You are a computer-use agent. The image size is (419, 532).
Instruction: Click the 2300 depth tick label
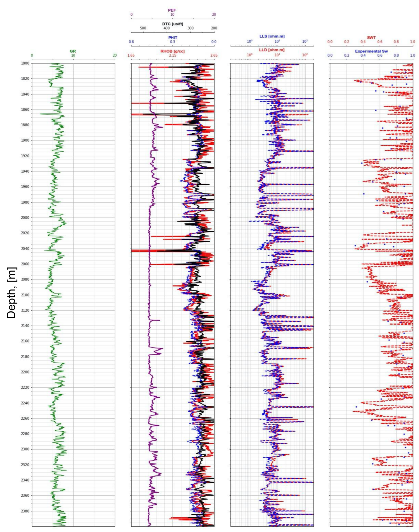[25, 449]
